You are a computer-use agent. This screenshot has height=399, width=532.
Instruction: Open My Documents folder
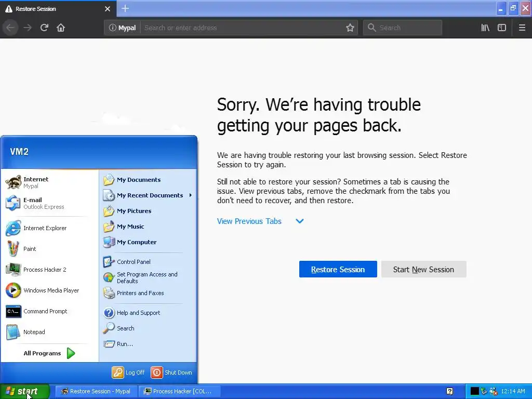point(148,180)
